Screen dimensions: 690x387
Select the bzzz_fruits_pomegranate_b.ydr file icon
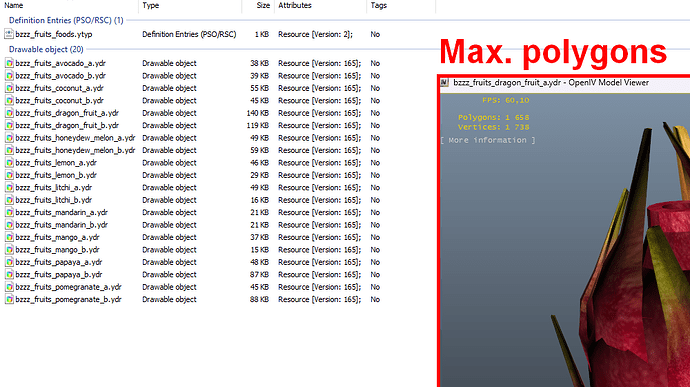[9, 299]
